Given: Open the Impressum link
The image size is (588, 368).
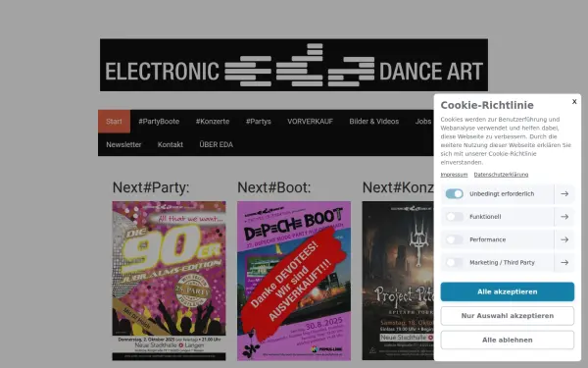Looking at the screenshot, I should click(x=454, y=175).
